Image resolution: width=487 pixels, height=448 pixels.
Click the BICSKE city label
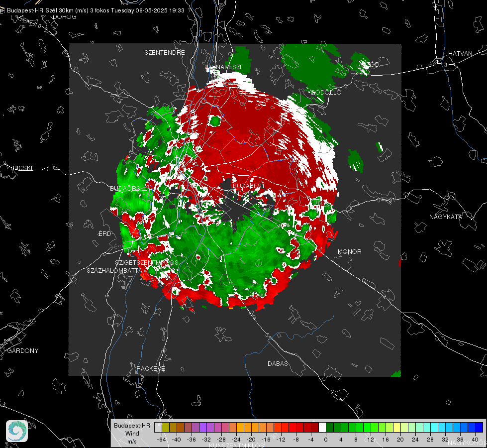pos(23,168)
